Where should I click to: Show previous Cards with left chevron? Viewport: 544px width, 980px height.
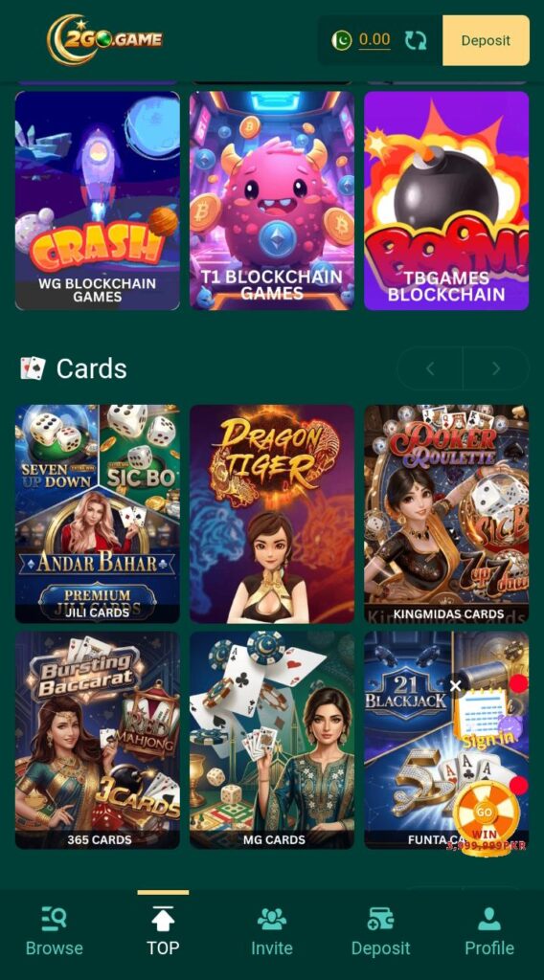(x=430, y=368)
